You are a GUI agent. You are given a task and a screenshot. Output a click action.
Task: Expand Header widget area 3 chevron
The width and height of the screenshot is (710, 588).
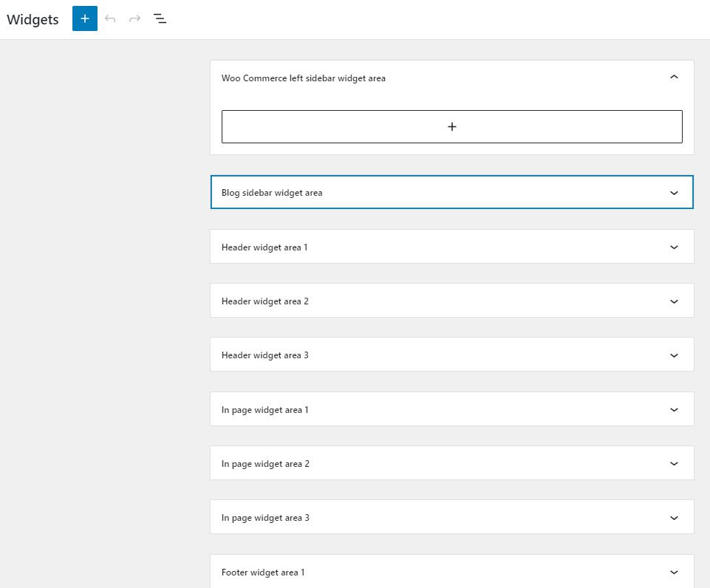pyautogui.click(x=673, y=355)
